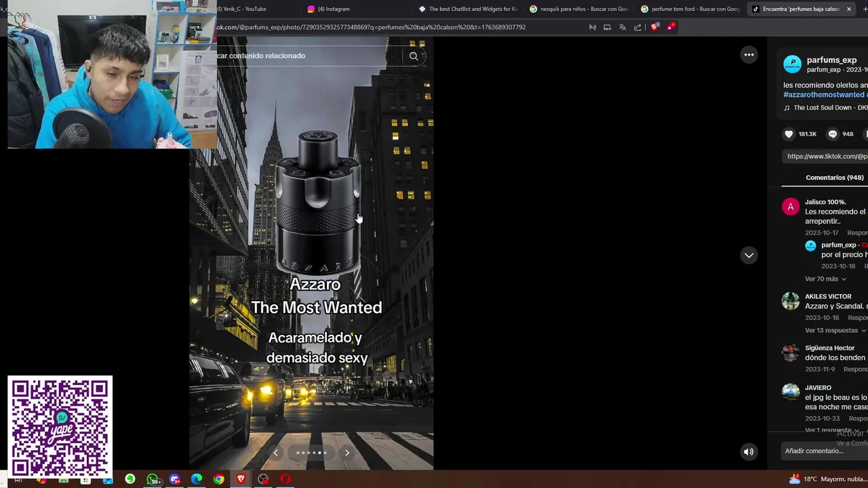
Task: Open WhatsApp from the taskbar
Action: [153, 480]
